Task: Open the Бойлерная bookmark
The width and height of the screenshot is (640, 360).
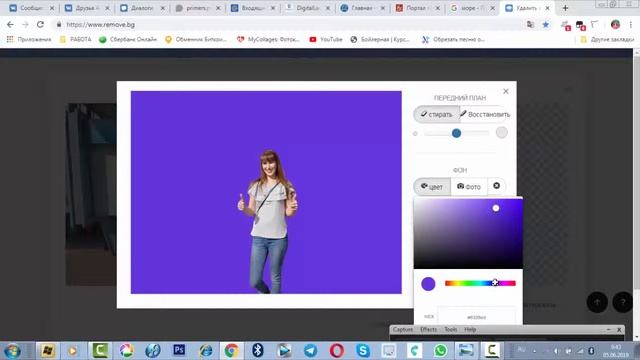Action: (380, 40)
